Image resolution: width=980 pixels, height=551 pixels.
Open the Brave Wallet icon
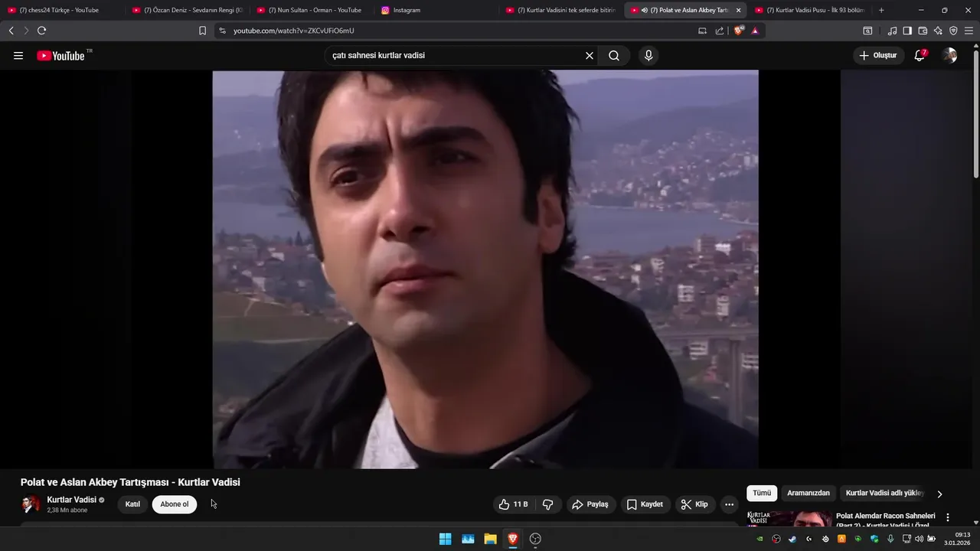pyautogui.click(x=923, y=31)
